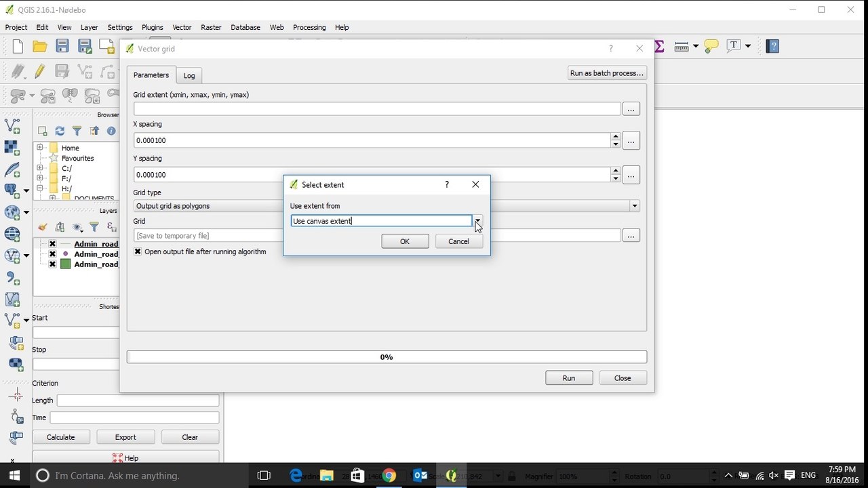Switch to the Log tab
Screen dimensions: 868x488
[x=189, y=75]
